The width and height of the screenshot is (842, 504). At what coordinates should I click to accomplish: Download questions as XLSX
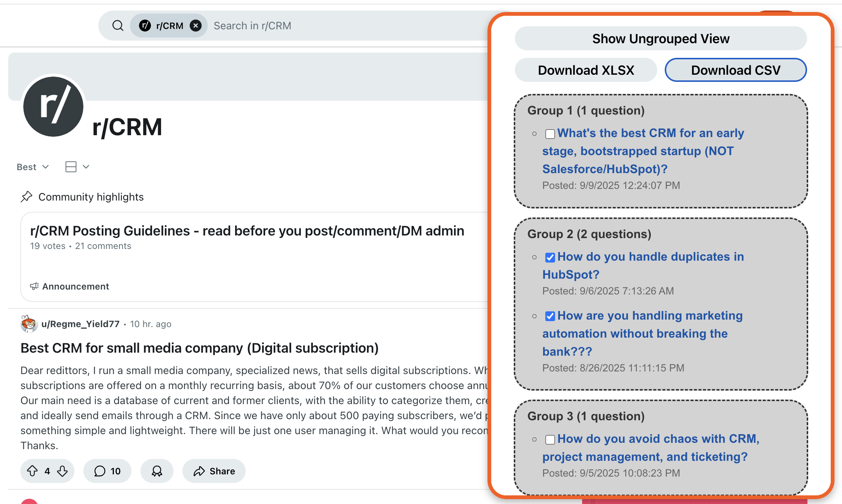pos(586,70)
